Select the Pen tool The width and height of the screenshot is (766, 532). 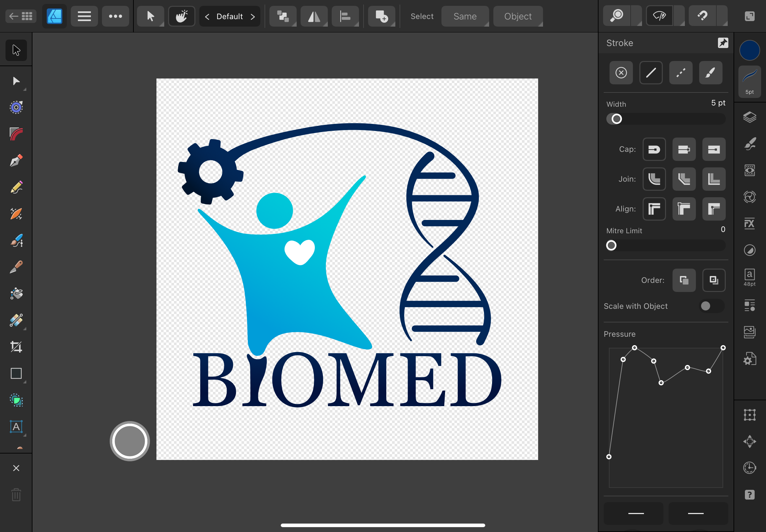[x=16, y=161]
